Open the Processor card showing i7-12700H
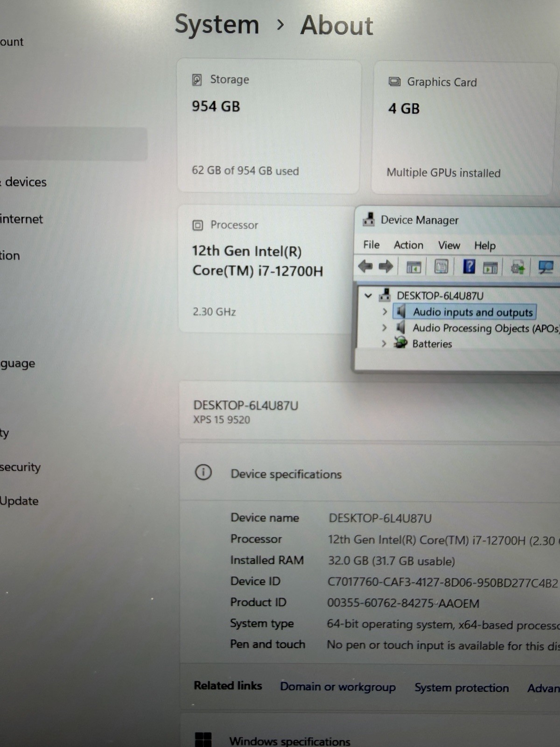 click(267, 269)
